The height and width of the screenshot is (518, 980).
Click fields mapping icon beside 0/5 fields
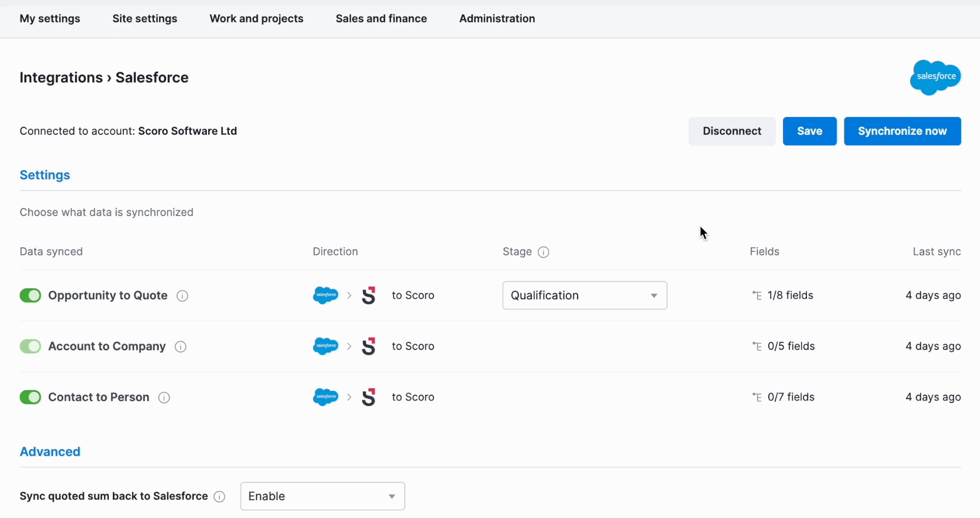tap(757, 346)
